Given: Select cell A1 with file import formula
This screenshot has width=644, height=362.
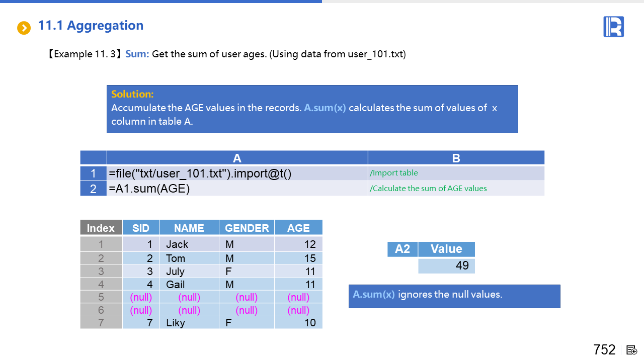Looking at the screenshot, I should pyautogui.click(x=237, y=173).
